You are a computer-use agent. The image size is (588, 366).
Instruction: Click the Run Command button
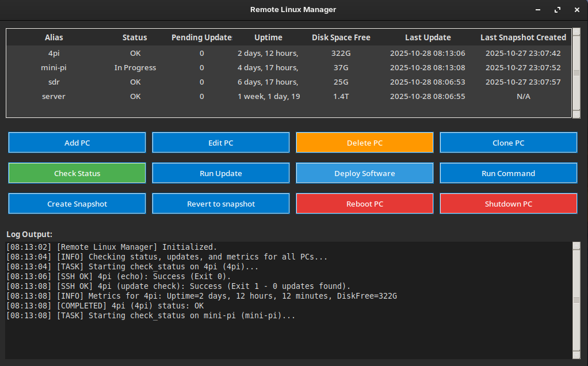(x=508, y=173)
